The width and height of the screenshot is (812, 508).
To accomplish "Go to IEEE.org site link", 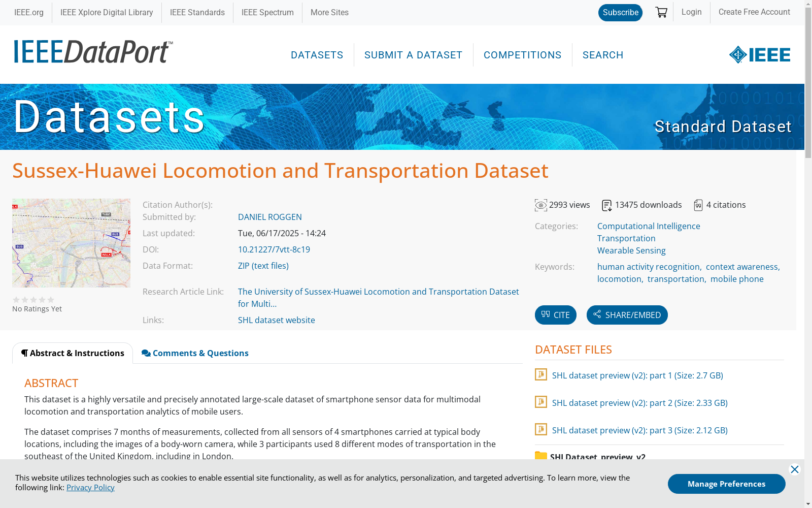I will 29,12.
